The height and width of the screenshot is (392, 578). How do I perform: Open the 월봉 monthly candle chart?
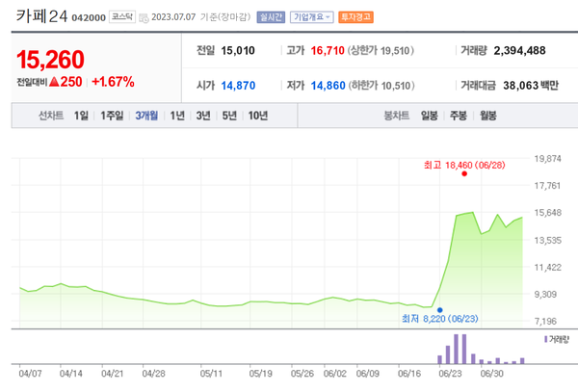(x=487, y=117)
